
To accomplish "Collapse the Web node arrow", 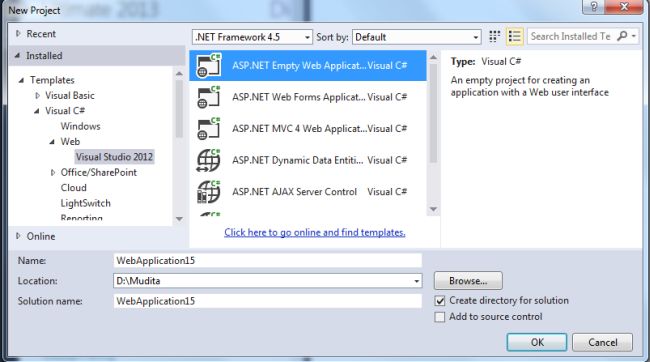I will pos(52,141).
